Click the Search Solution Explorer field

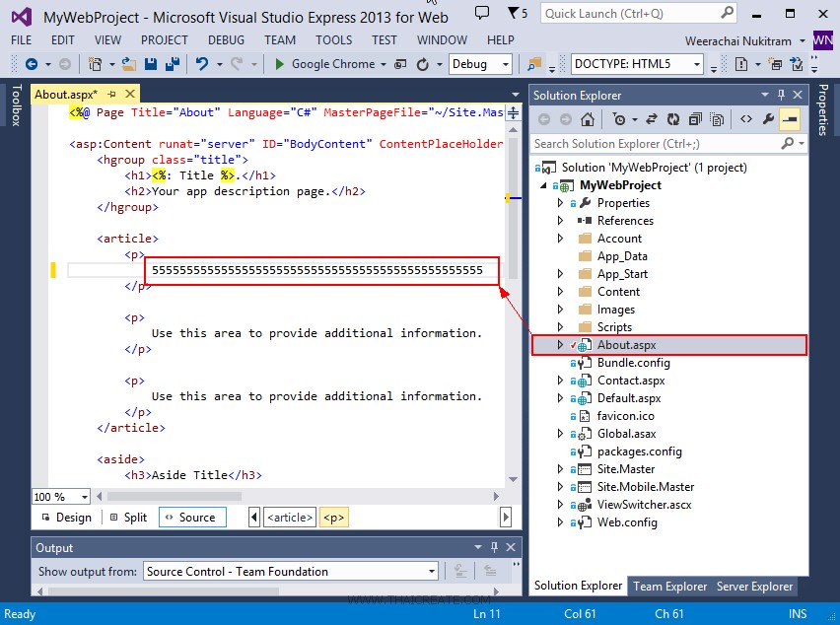tap(657, 144)
